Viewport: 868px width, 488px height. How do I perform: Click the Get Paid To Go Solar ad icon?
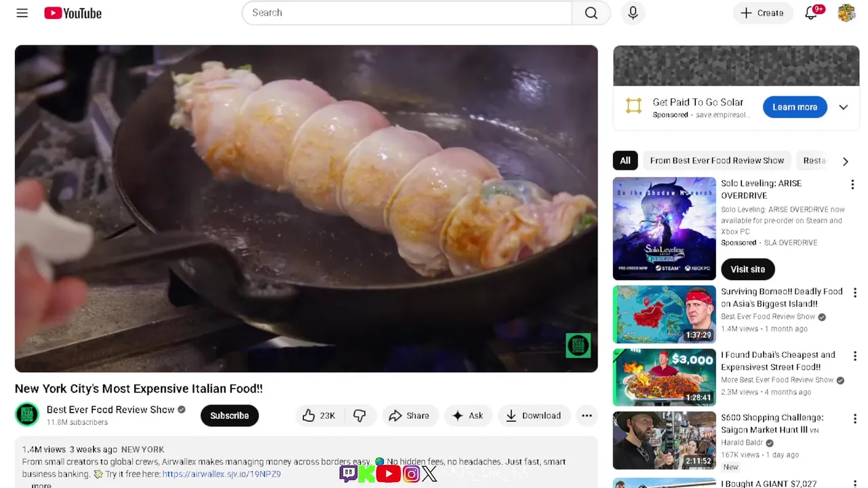pyautogui.click(x=633, y=106)
